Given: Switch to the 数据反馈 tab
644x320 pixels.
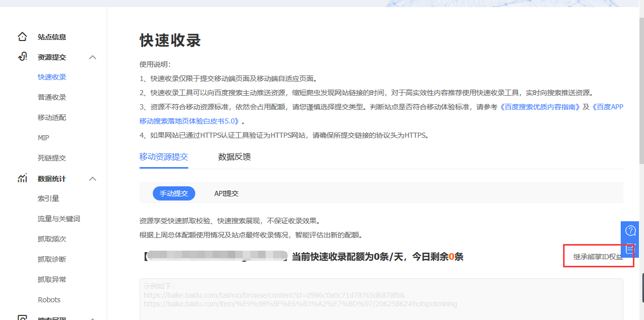Looking at the screenshot, I should pos(234,157).
